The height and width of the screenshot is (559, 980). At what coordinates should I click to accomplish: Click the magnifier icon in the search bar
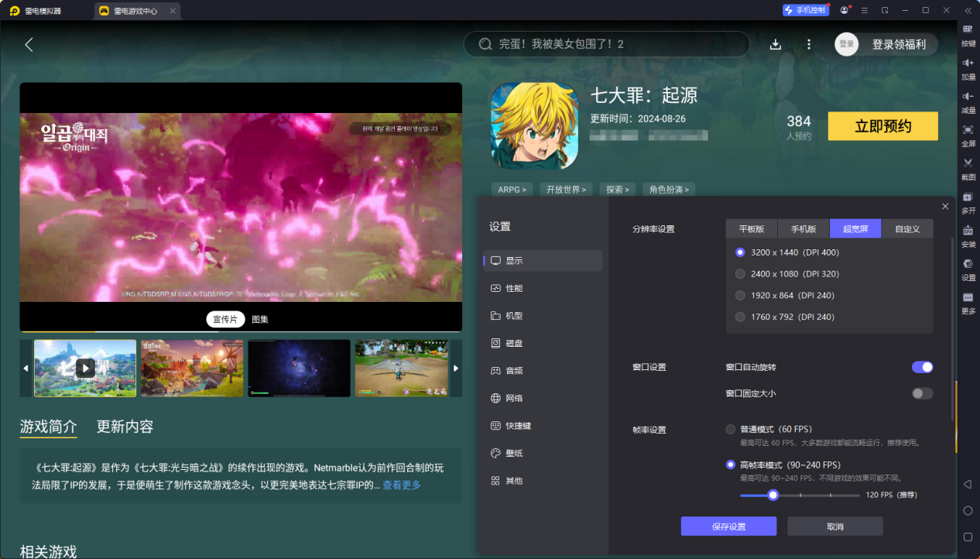click(x=485, y=44)
